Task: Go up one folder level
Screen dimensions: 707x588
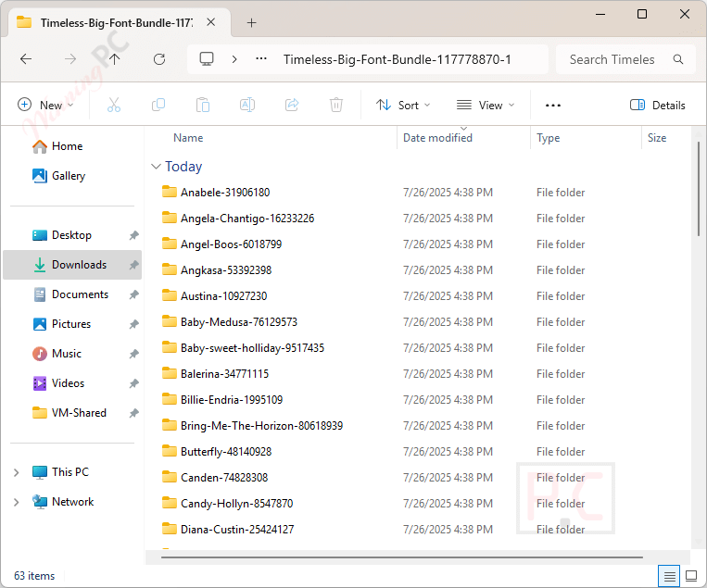Action: click(x=115, y=59)
